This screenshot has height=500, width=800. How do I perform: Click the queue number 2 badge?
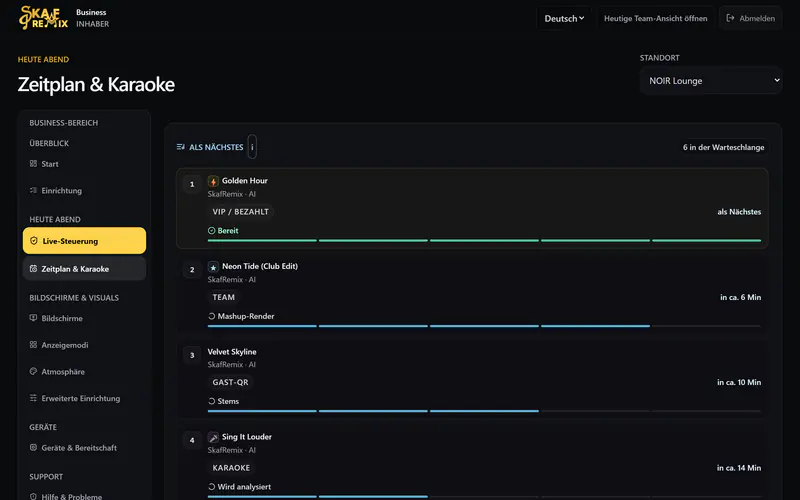point(192,270)
